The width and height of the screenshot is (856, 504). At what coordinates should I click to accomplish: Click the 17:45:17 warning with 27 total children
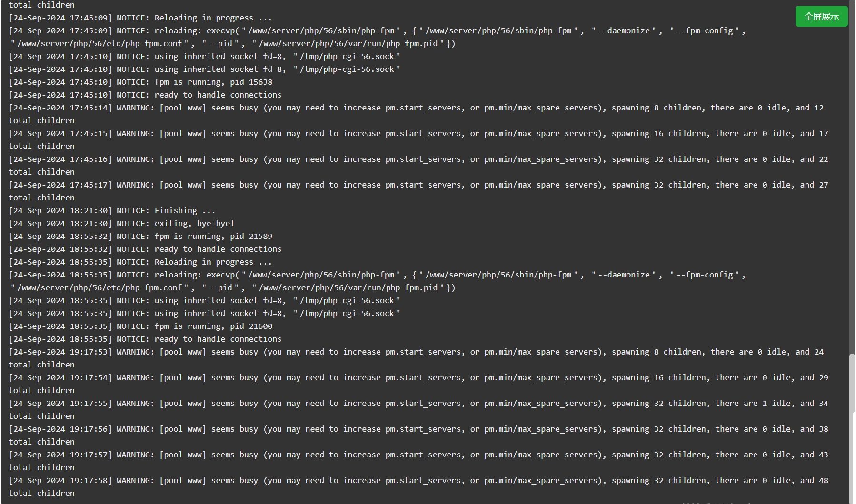click(418, 191)
